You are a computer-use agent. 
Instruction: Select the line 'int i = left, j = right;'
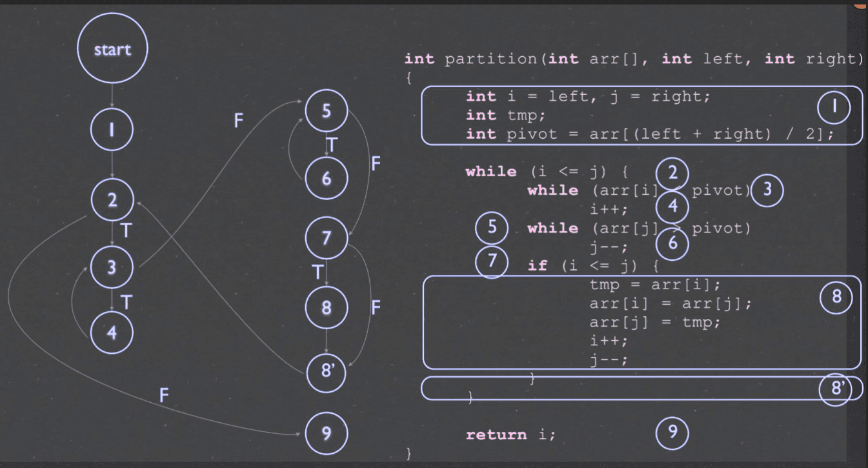click(x=588, y=97)
